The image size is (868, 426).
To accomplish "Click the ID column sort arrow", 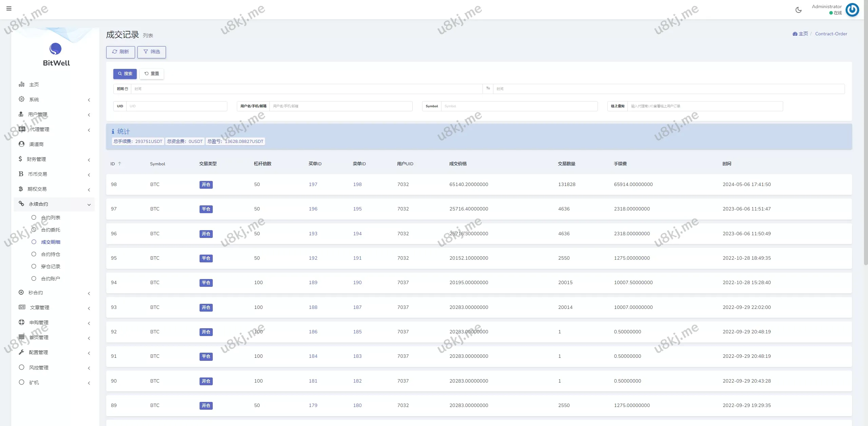I will [119, 164].
